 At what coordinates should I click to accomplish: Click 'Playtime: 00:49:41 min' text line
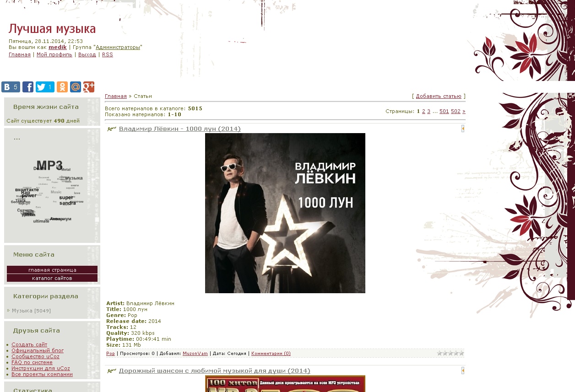pos(139,339)
